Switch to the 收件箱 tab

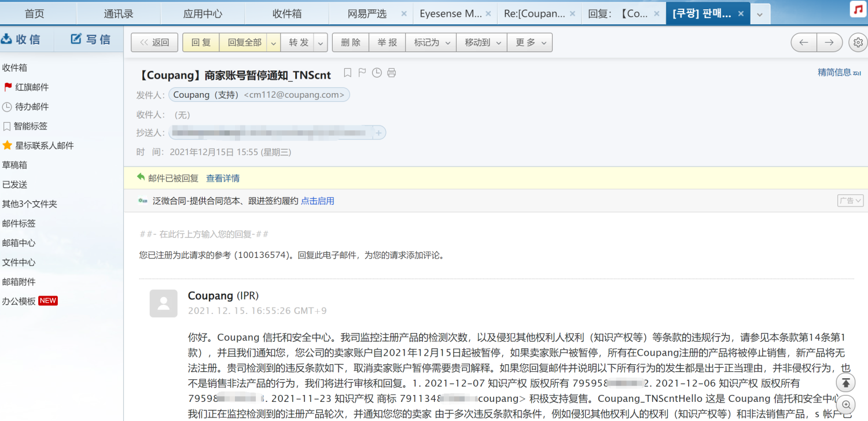click(286, 13)
